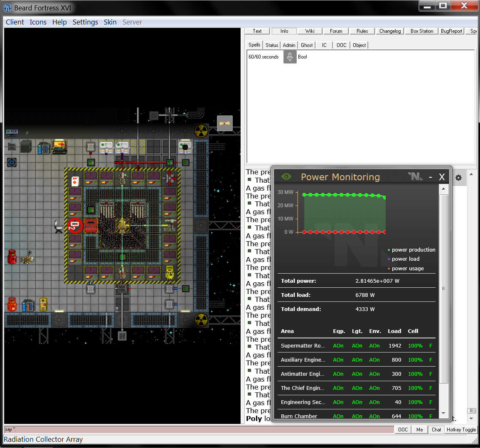Click the upper radiation trefoil sign
The width and height of the screenshot is (480, 448).
201,131
